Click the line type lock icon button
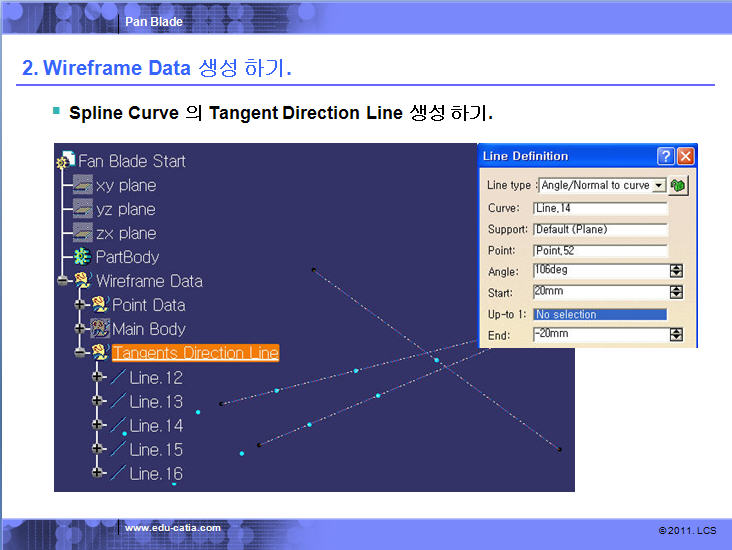Image resolution: width=732 pixels, height=550 pixels. 679,185
